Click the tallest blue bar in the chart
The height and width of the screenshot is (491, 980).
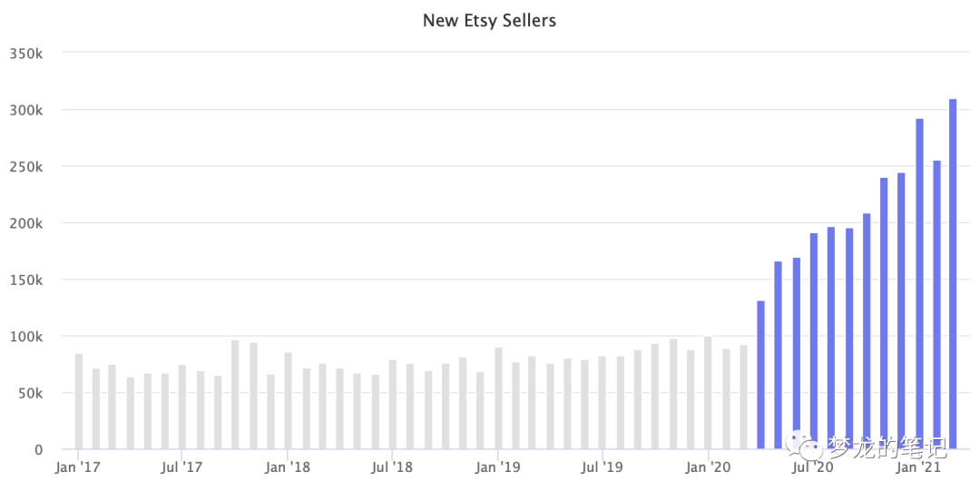pyautogui.click(x=953, y=273)
